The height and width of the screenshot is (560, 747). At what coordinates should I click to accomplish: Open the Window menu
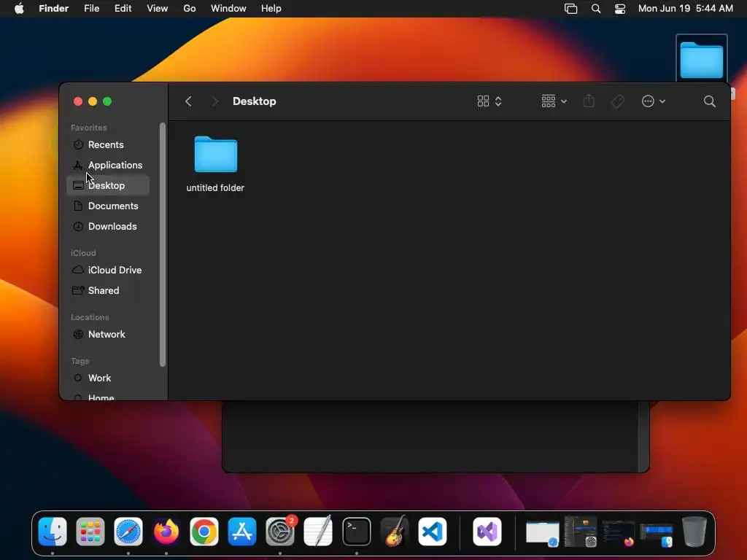228,9
